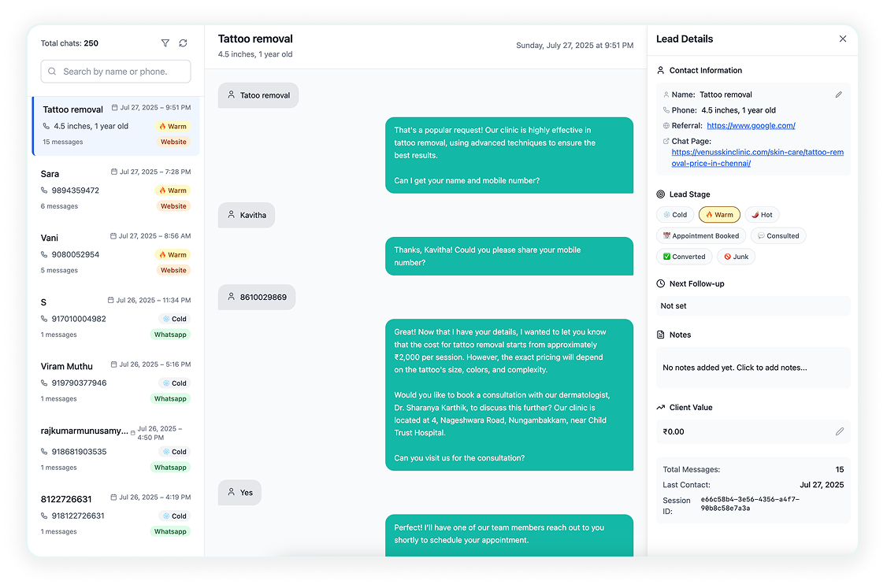Open the venusskinclinic chat page link
Image resolution: width=887 pixels, height=588 pixels.
coord(757,157)
